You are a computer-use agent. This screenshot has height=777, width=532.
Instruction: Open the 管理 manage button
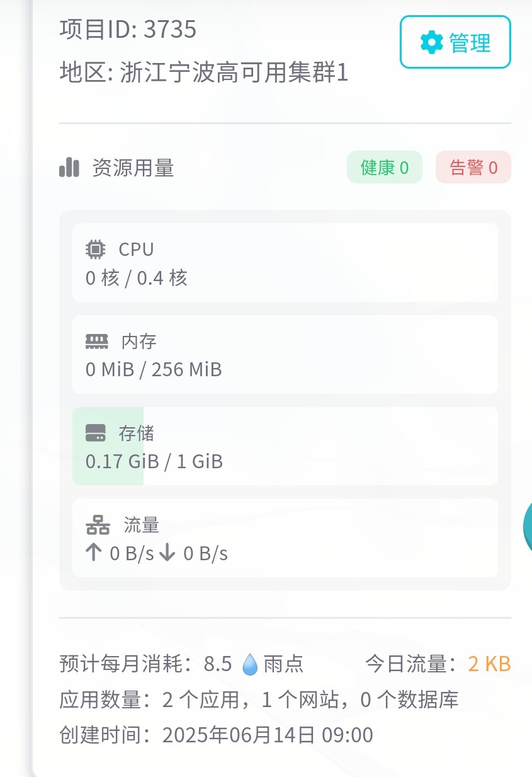click(455, 42)
